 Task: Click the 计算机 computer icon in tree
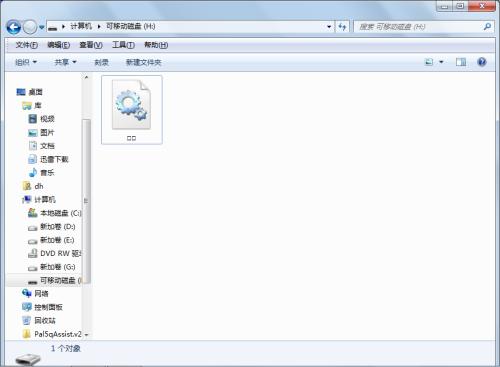(27, 200)
